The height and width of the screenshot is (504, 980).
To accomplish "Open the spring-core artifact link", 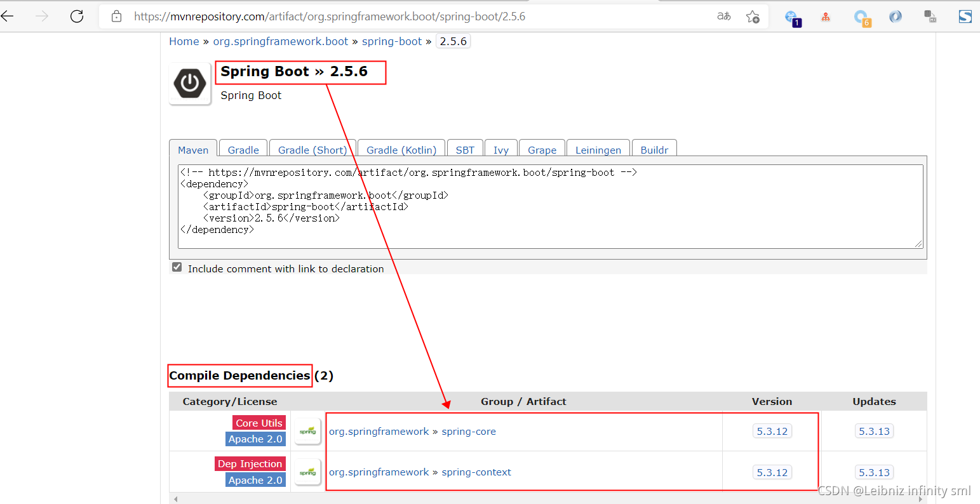I will tap(469, 432).
